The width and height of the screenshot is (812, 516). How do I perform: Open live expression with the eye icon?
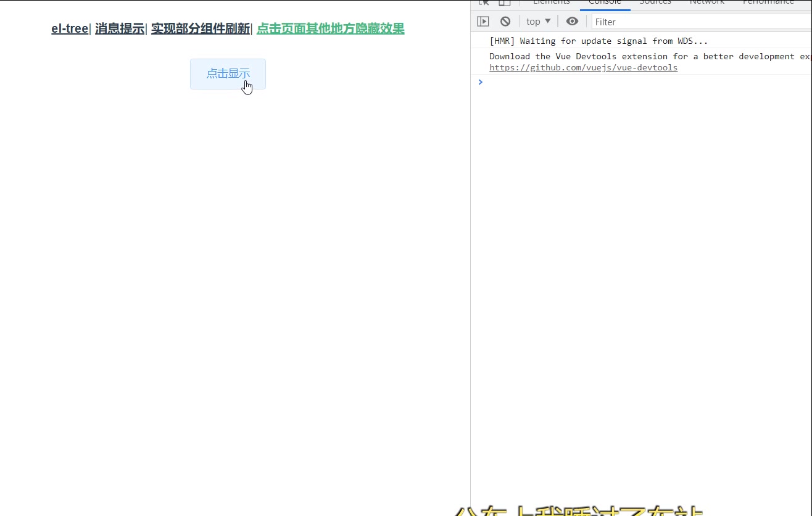click(572, 22)
